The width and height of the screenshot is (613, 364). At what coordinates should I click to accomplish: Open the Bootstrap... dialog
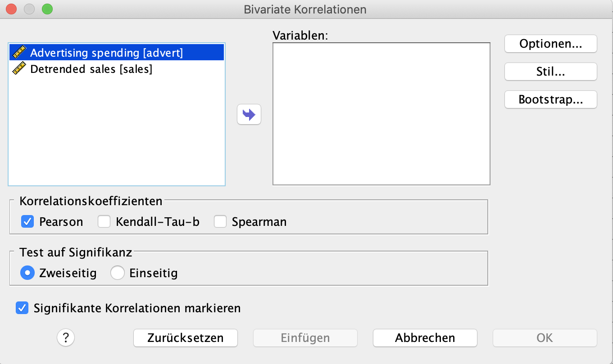[x=550, y=99]
